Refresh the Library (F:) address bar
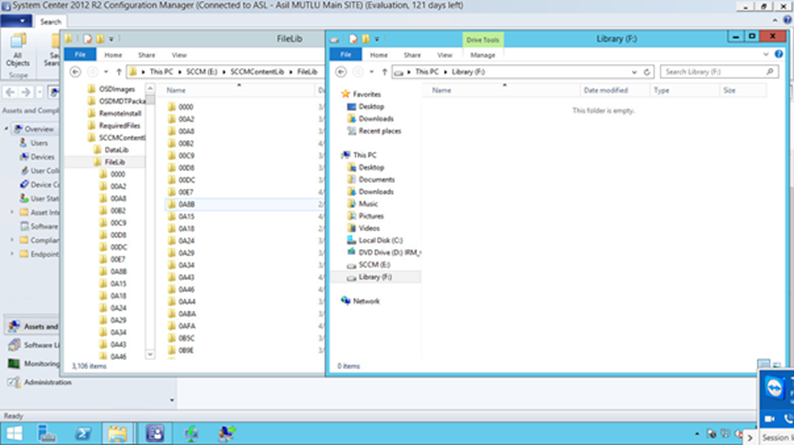This screenshot has height=445, width=794. click(647, 72)
